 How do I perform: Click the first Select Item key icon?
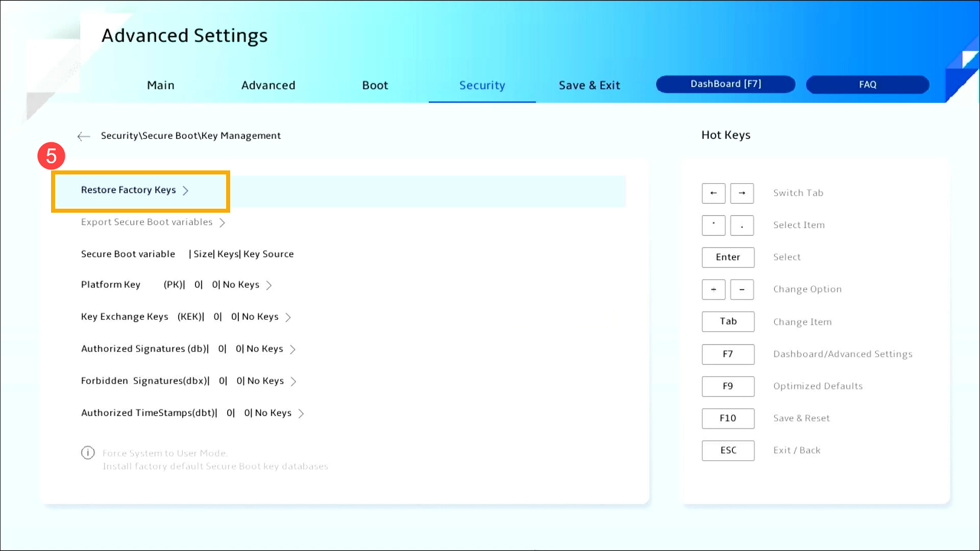713,225
